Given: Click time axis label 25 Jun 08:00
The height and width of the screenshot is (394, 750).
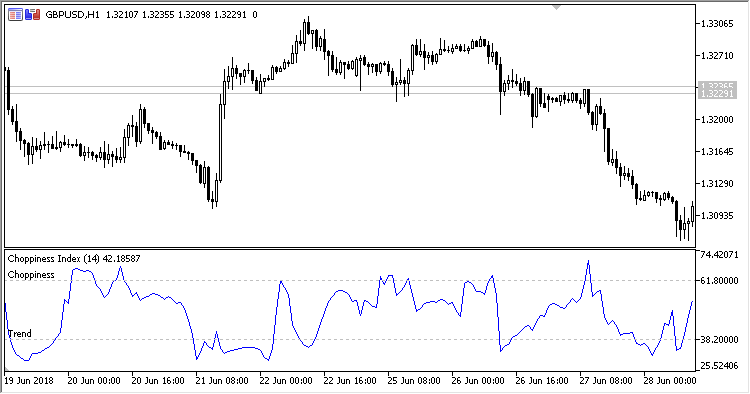Looking at the screenshot, I should click(x=414, y=381).
